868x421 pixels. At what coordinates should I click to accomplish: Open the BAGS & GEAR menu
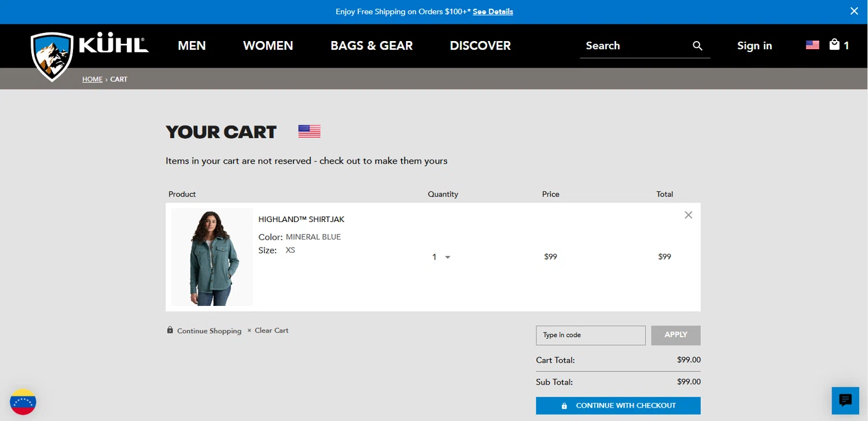click(372, 46)
